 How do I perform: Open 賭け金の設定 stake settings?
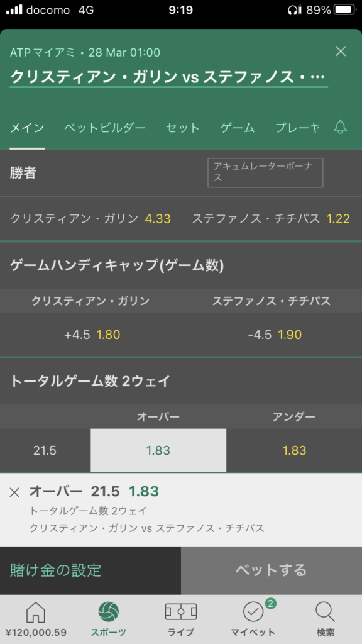pyautogui.click(x=90, y=570)
